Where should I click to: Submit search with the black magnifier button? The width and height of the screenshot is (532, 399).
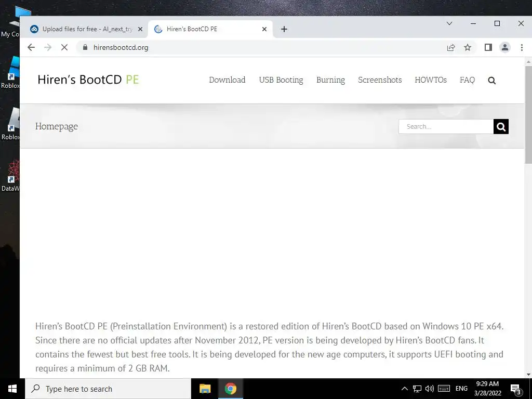pos(501,127)
